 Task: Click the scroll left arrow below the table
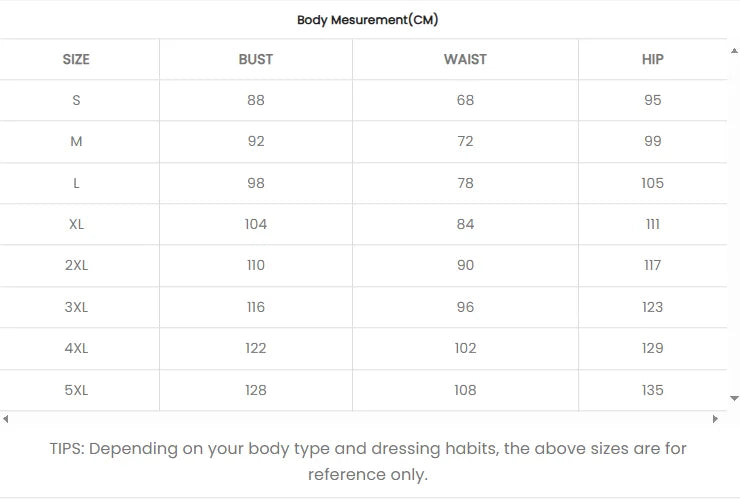[6, 419]
